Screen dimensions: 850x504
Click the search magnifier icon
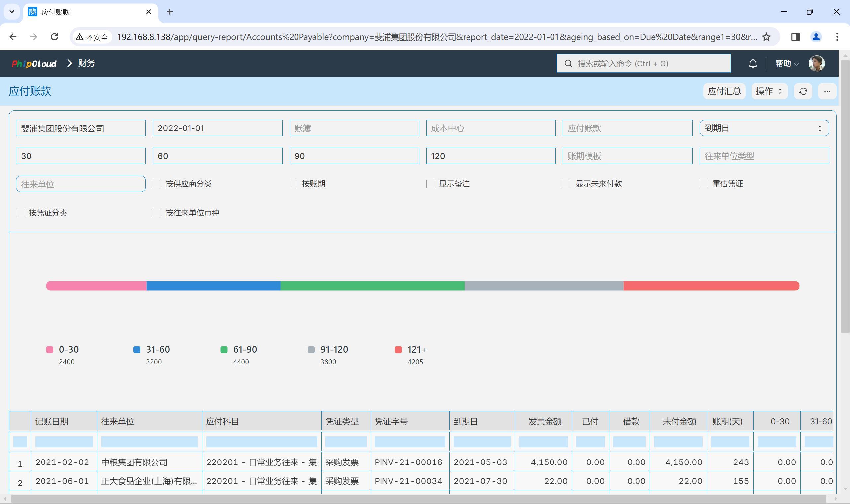point(568,63)
